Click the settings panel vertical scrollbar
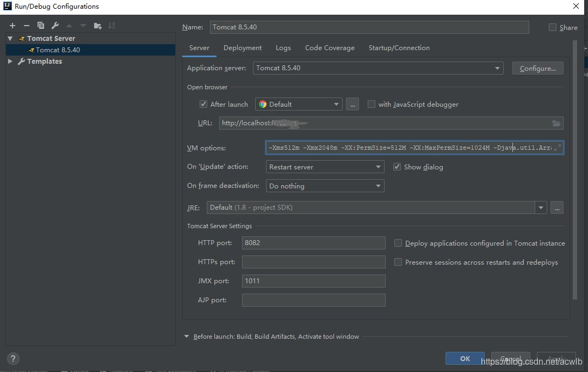Image resolution: width=588 pixels, height=372 pixels. 575,170
